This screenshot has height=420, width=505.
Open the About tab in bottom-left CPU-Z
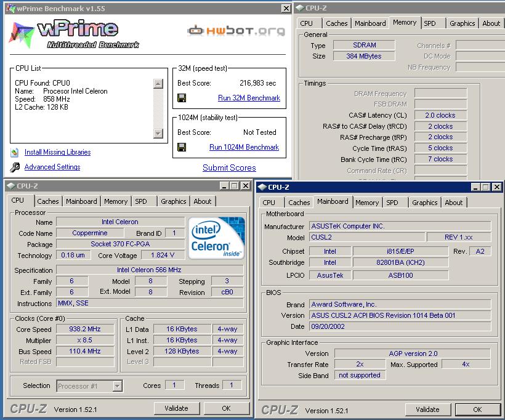(202, 201)
